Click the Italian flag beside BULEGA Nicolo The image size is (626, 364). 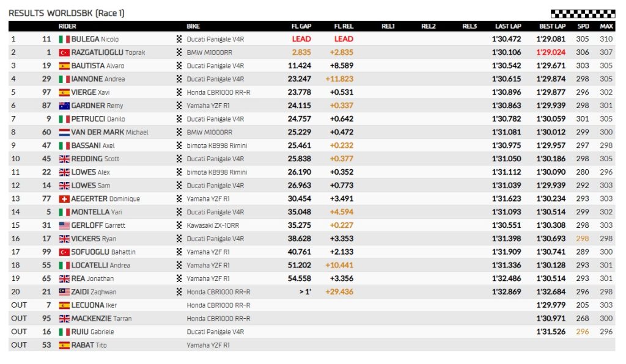tap(64, 39)
